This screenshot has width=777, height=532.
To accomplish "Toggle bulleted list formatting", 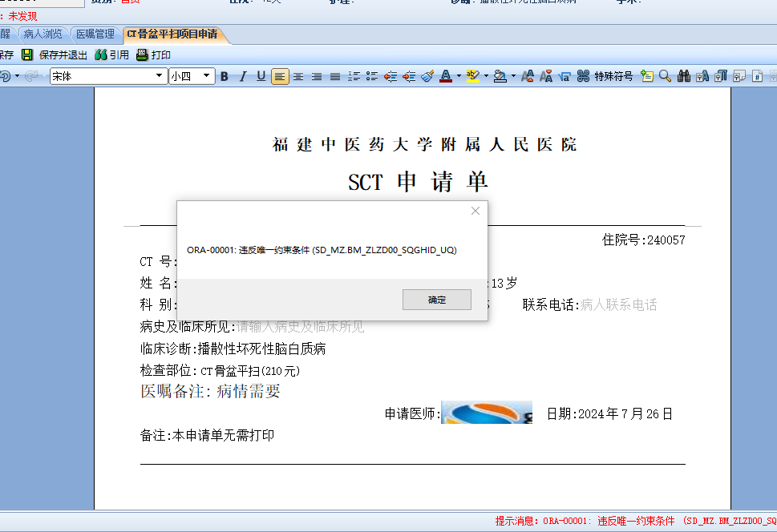I will (x=372, y=76).
